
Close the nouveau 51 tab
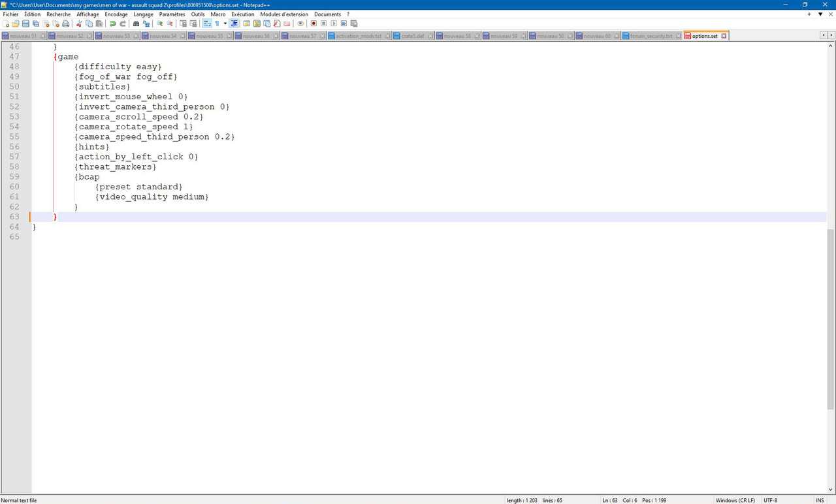pyautogui.click(x=43, y=36)
